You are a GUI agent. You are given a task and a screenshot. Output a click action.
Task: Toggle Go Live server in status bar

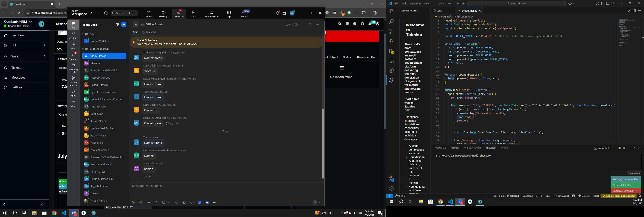584,196
